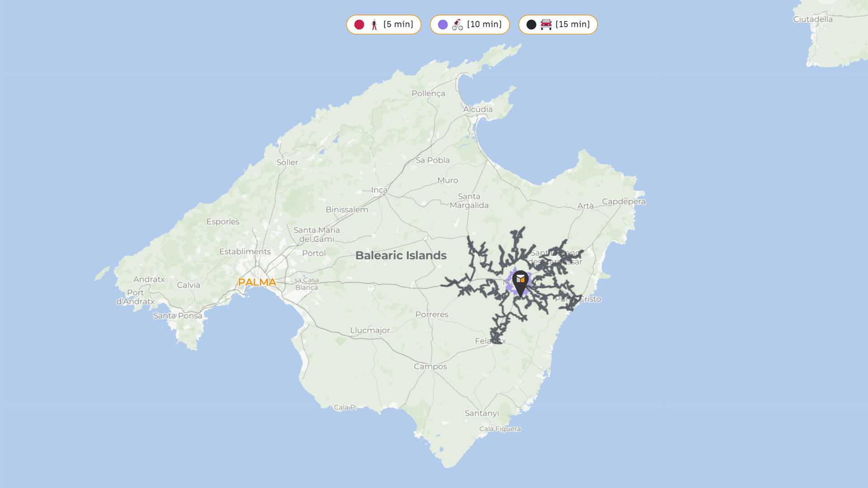The width and height of the screenshot is (868, 488).
Task: Click the Calvià town label
Action: (189, 285)
